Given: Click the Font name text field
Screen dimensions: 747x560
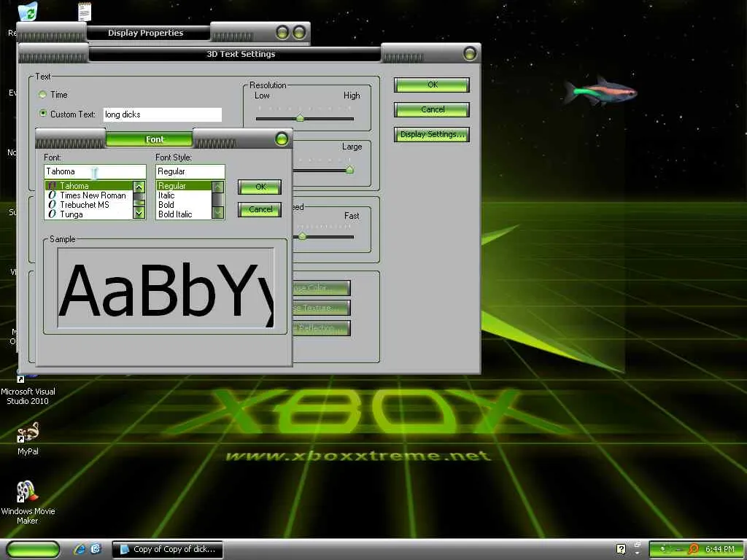Looking at the screenshot, I should click(x=95, y=171).
